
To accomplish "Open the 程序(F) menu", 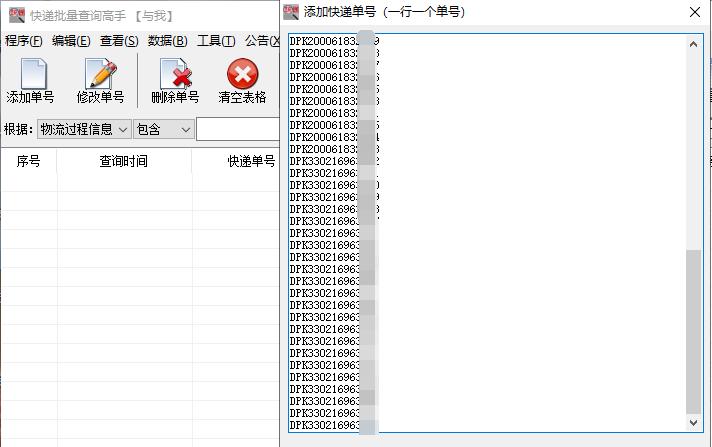I will pyautogui.click(x=24, y=41).
